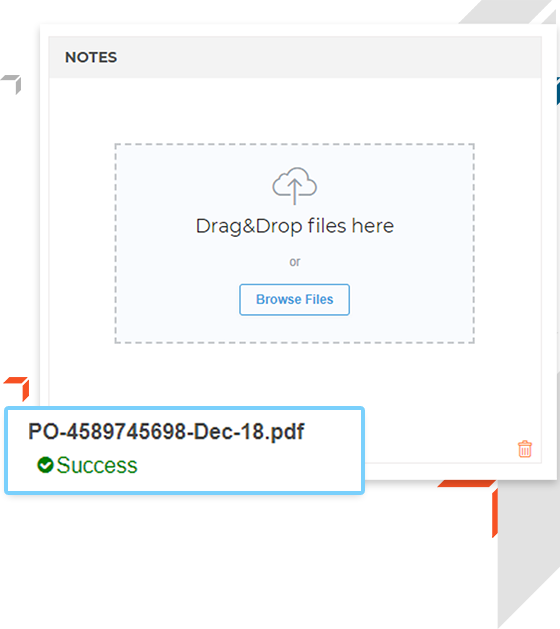Click the gray corner arrow beside NOTES
This screenshot has height=629, width=560.
click(x=12, y=84)
